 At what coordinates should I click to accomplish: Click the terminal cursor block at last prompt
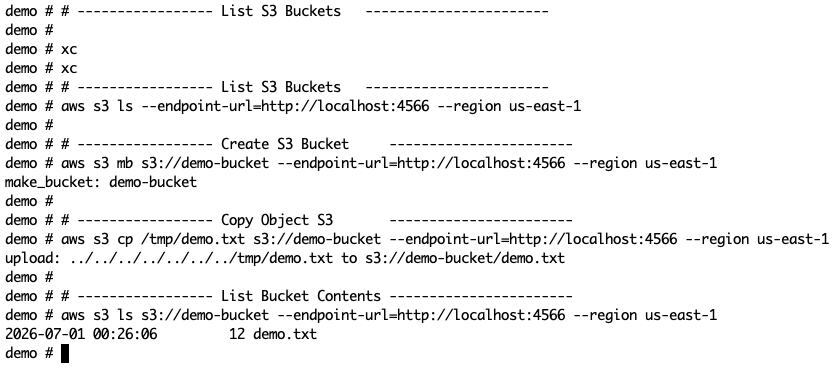(x=65, y=354)
